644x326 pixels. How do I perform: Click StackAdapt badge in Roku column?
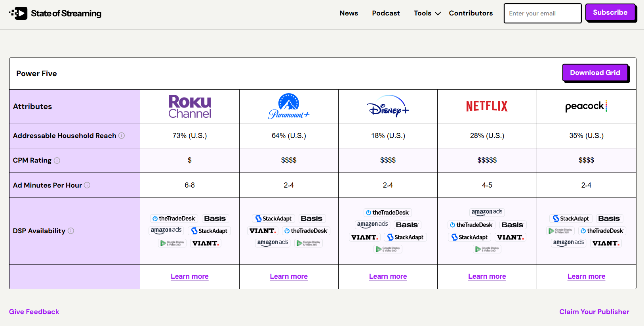click(x=210, y=231)
